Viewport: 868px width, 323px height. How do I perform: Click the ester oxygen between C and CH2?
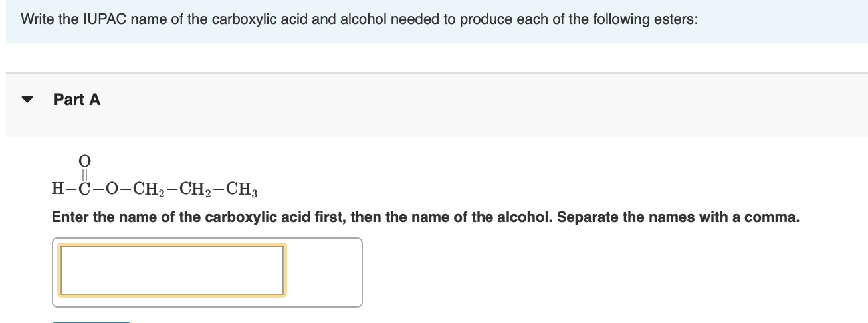[x=111, y=188]
